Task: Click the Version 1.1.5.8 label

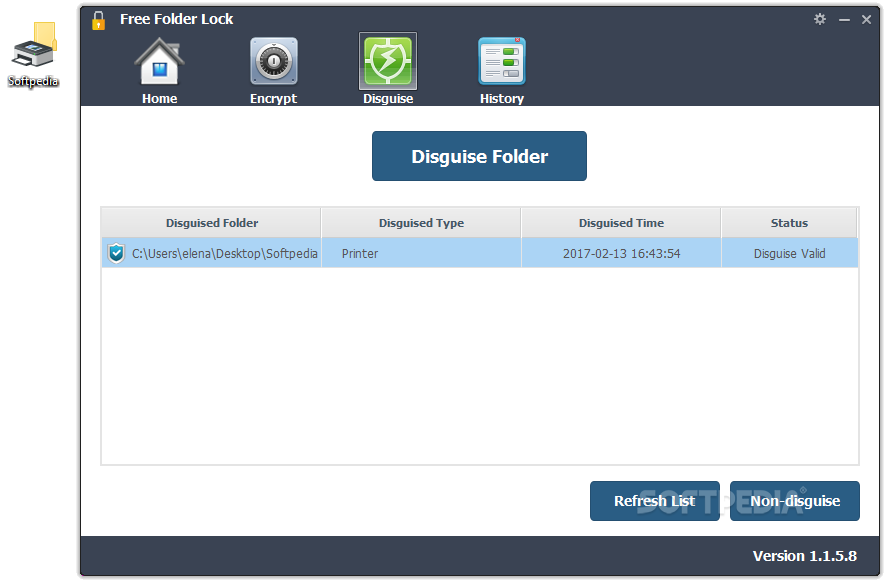Action: coord(805,556)
